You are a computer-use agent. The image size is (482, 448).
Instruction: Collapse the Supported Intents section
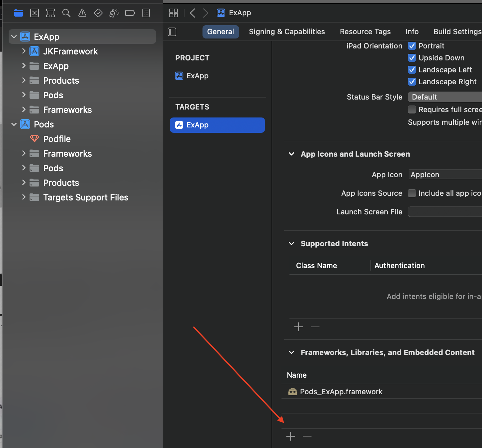click(x=291, y=244)
